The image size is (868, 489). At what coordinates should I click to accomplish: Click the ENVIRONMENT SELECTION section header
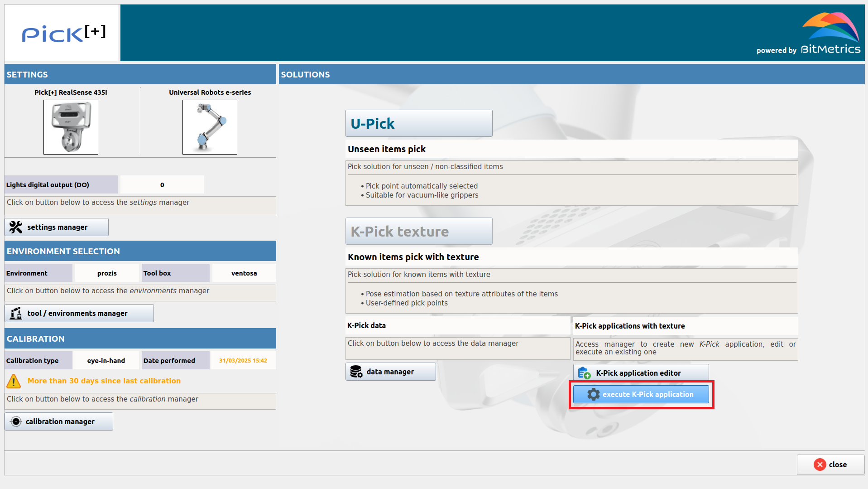coord(140,251)
